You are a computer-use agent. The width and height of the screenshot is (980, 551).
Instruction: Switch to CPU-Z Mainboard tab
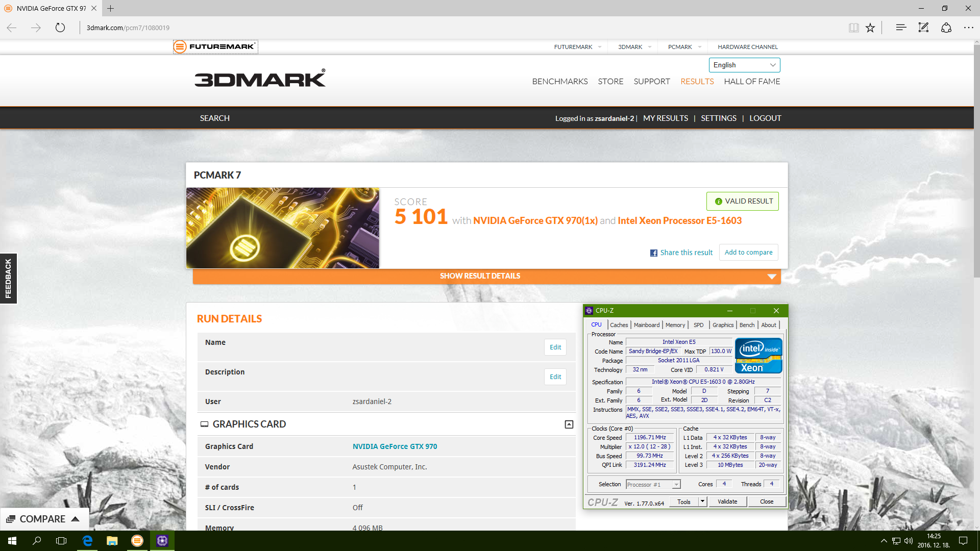[647, 325]
